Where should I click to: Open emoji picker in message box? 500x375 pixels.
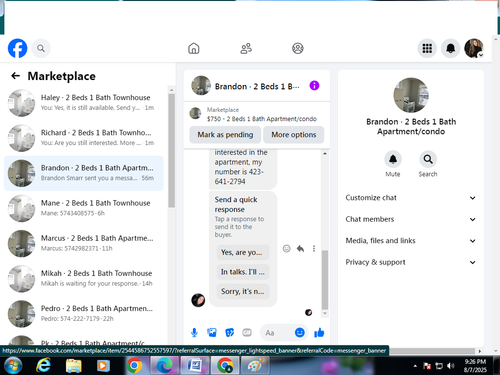click(300, 333)
